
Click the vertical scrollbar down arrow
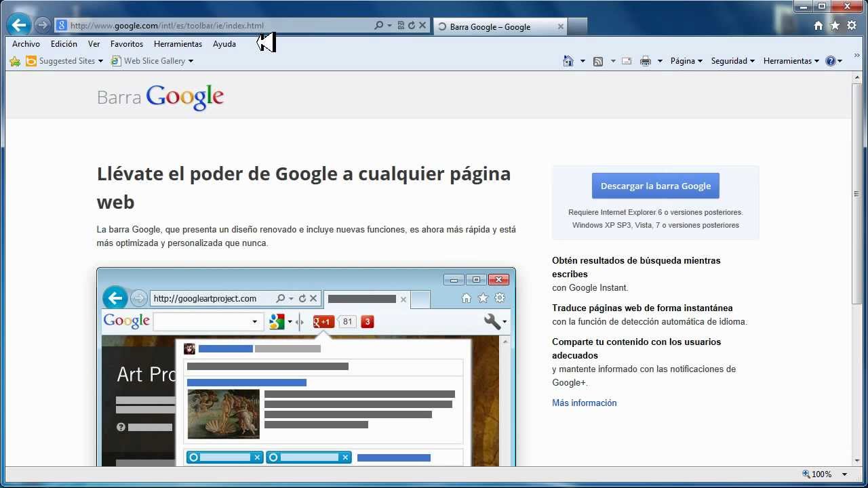(x=857, y=460)
